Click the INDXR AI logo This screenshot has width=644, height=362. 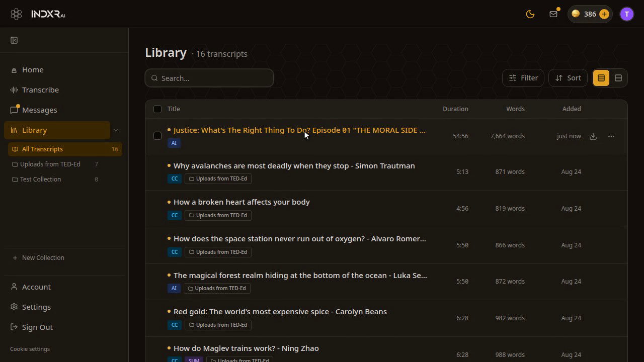38,14
